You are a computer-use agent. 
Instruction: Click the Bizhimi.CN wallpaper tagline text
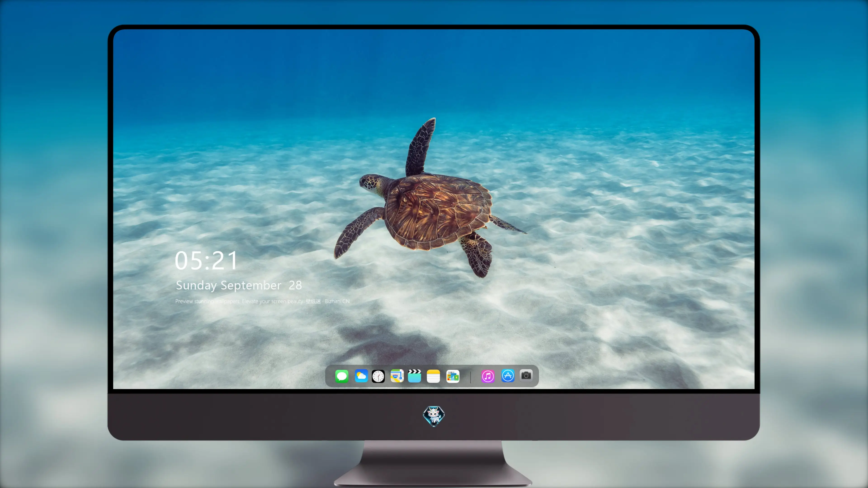(262, 301)
